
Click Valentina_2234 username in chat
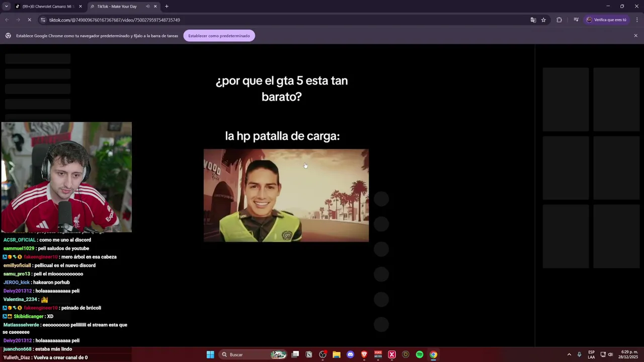tap(20, 299)
